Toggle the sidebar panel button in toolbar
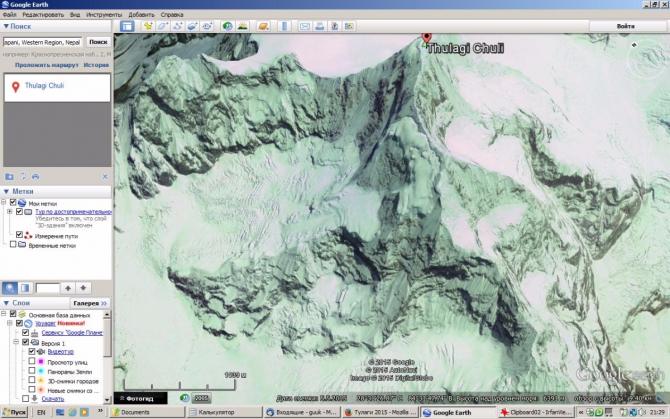The height and width of the screenshot is (419, 670). 127,26
